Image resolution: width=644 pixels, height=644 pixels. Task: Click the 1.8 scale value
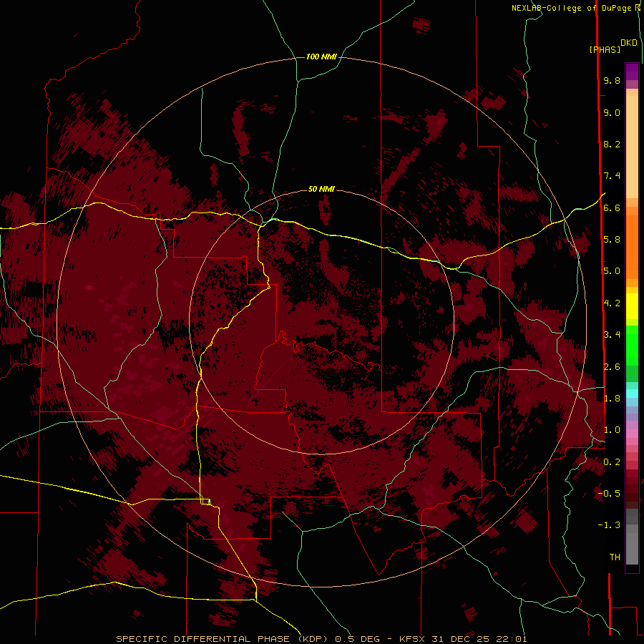point(612,399)
